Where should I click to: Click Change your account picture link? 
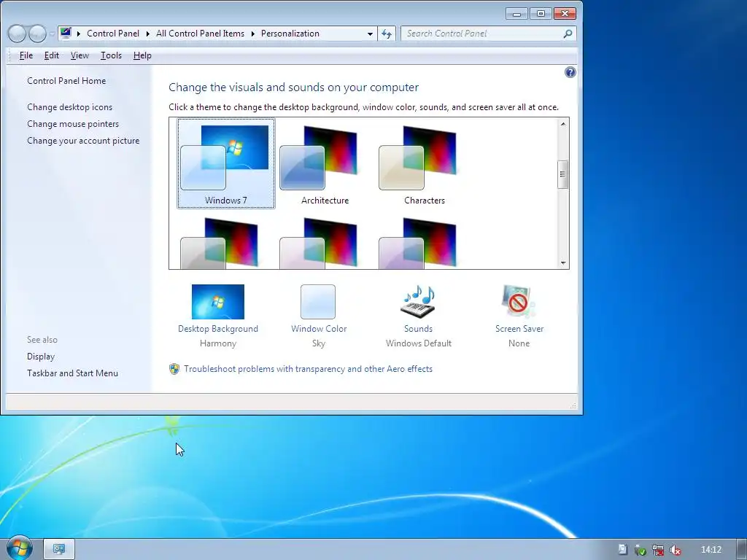point(83,141)
